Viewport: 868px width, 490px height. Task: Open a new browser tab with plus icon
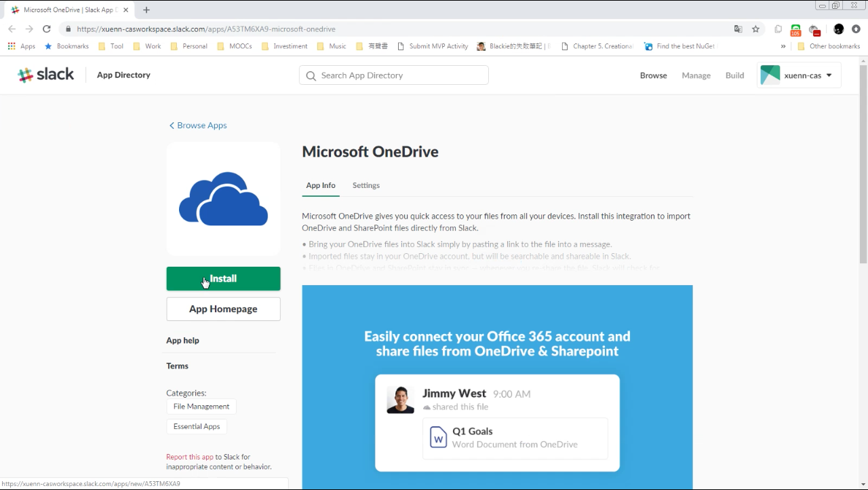[146, 10]
